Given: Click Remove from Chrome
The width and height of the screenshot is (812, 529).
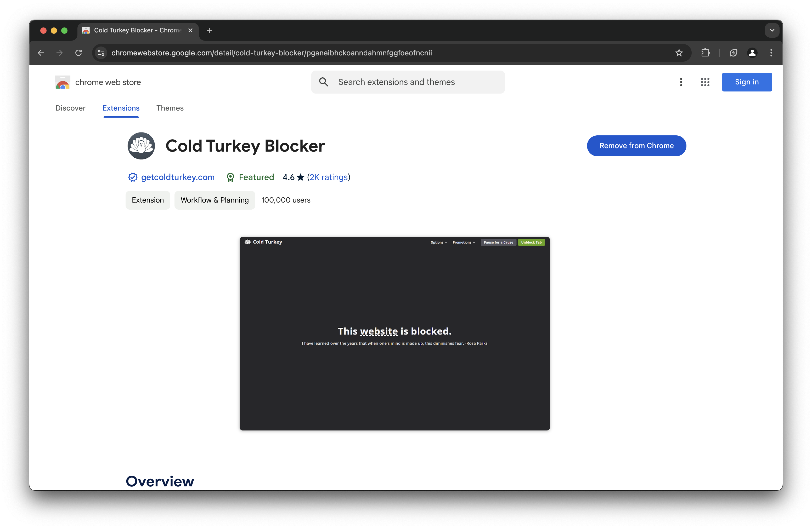Looking at the screenshot, I should click(636, 146).
